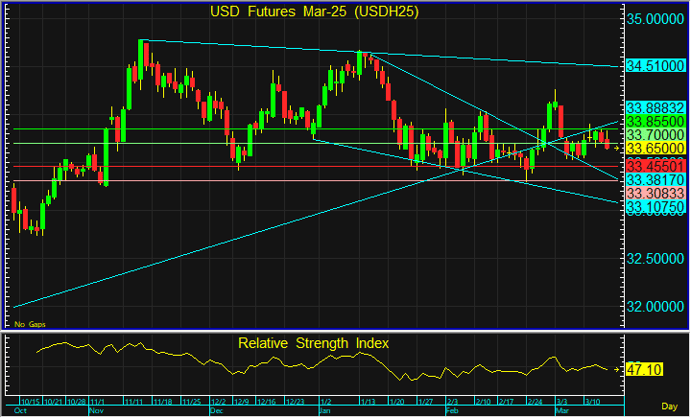This screenshot has height=418, width=691.
Task: Click the pink 33.30833 price tag
Action: [x=655, y=192]
